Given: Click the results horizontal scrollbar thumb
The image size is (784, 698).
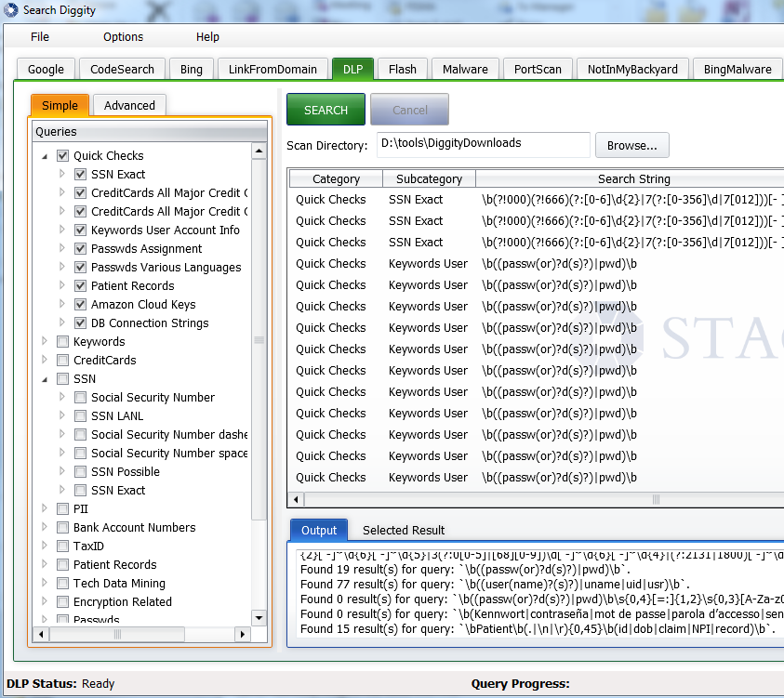Looking at the screenshot, I should pos(656,499).
